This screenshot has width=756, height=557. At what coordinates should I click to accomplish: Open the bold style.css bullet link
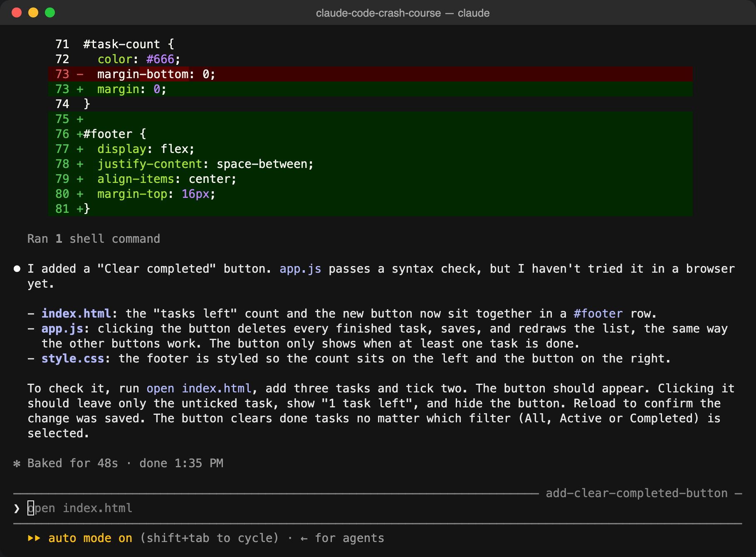pos(73,359)
